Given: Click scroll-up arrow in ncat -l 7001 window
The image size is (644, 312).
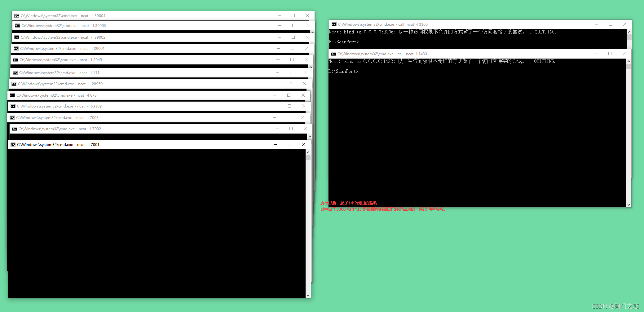Looking at the screenshot, I should pyautogui.click(x=308, y=152).
